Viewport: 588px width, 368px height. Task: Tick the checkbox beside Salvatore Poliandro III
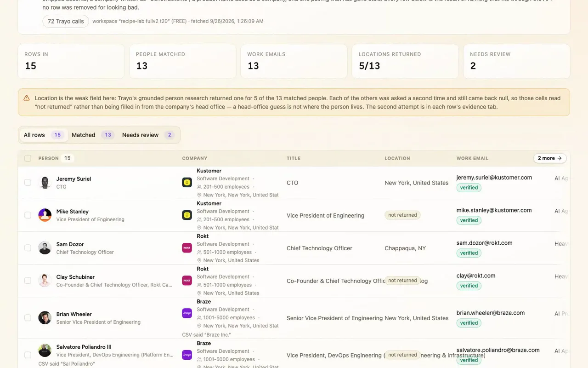coord(28,355)
